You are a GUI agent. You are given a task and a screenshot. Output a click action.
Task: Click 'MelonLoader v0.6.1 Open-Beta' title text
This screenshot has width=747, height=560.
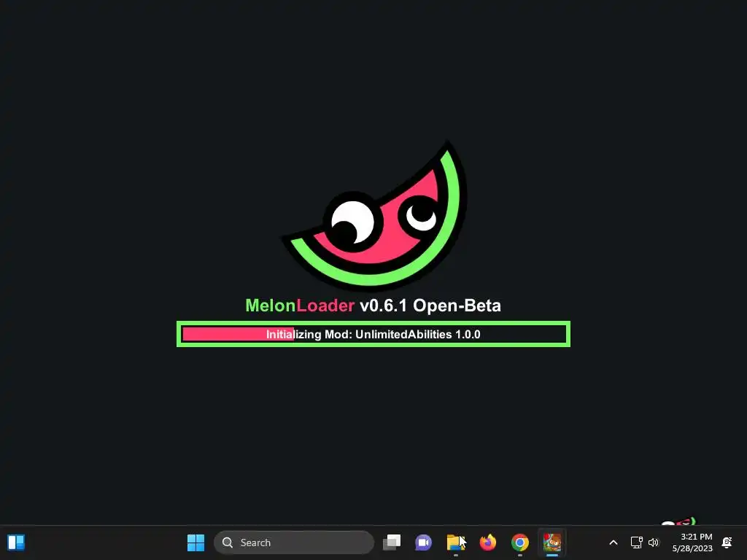click(x=373, y=306)
